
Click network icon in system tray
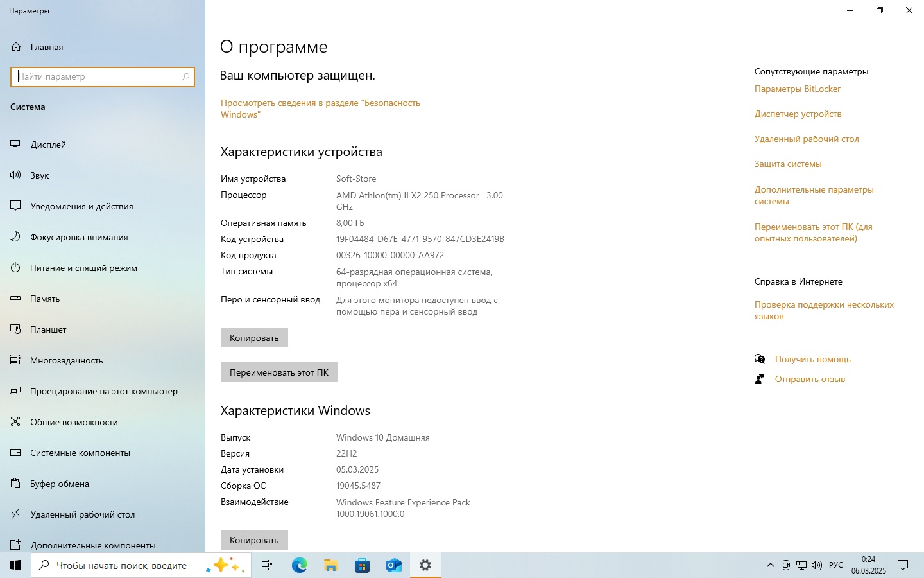[x=801, y=565]
